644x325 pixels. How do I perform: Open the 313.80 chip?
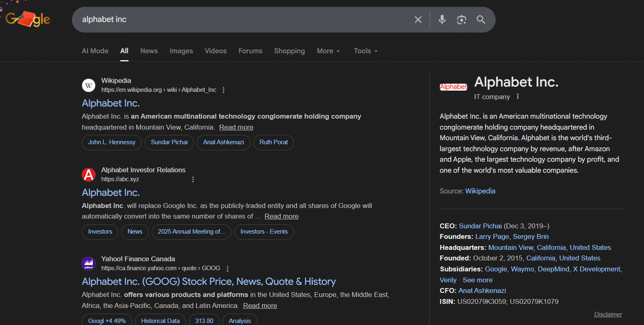pyautogui.click(x=204, y=321)
